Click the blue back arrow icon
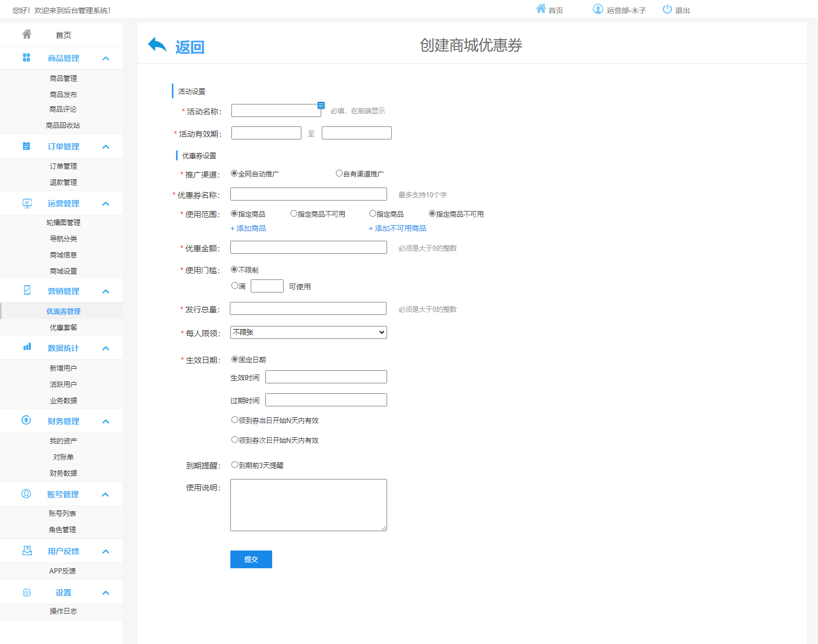 point(157,45)
